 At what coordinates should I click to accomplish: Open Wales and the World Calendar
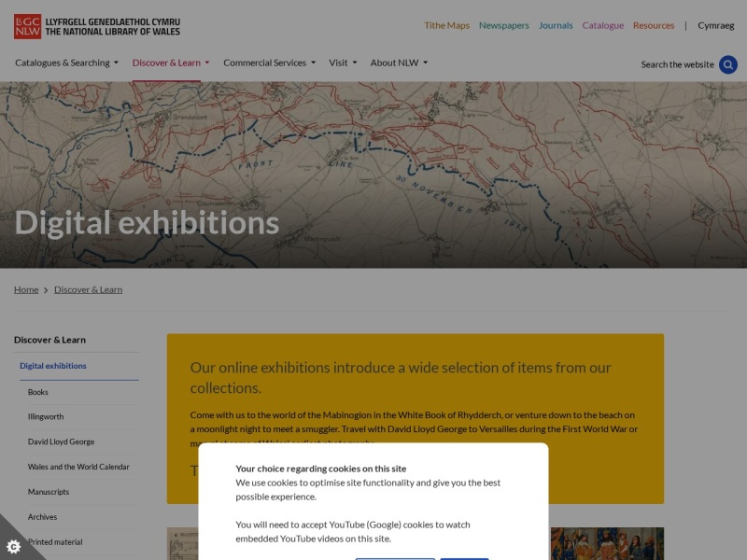click(x=78, y=468)
